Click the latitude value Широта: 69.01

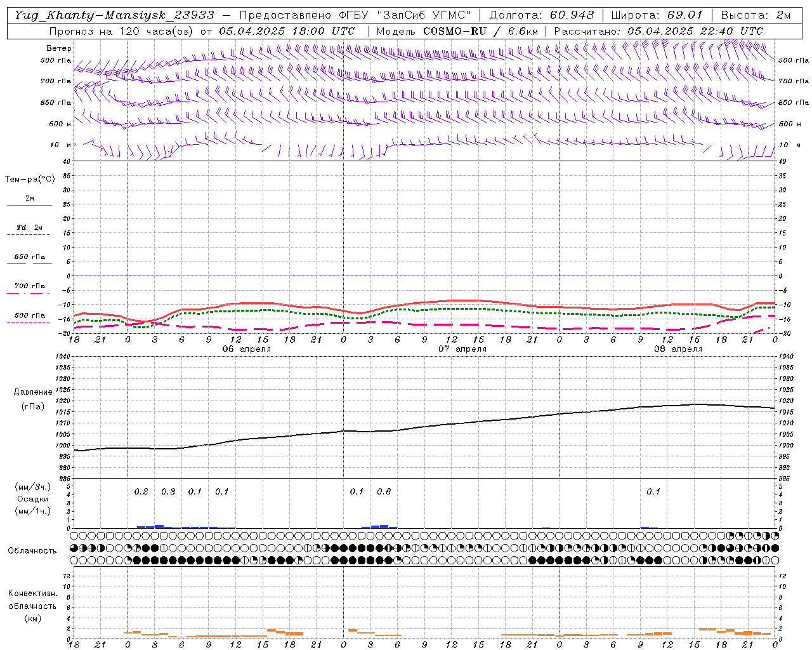click(x=657, y=15)
